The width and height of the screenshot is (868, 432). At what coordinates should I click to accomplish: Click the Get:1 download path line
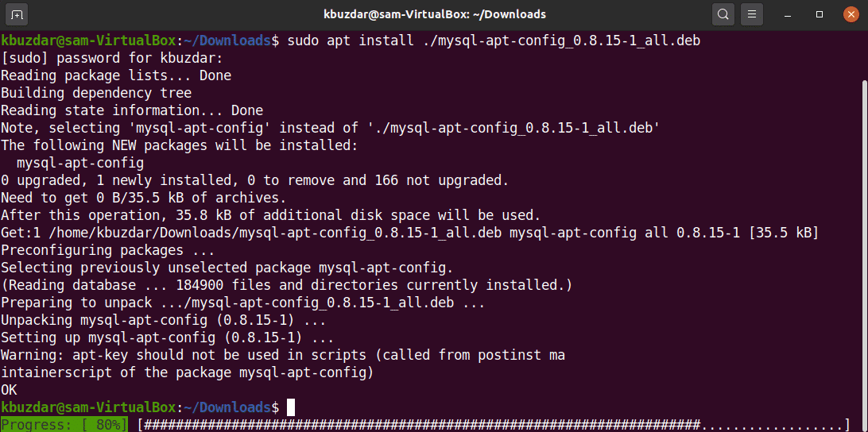[x=409, y=233]
